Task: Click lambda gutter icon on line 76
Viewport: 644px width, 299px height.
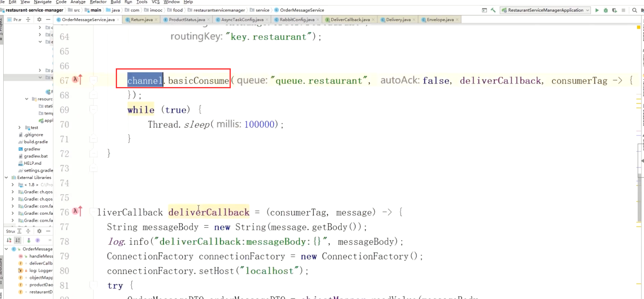Action: click(x=77, y=212)
